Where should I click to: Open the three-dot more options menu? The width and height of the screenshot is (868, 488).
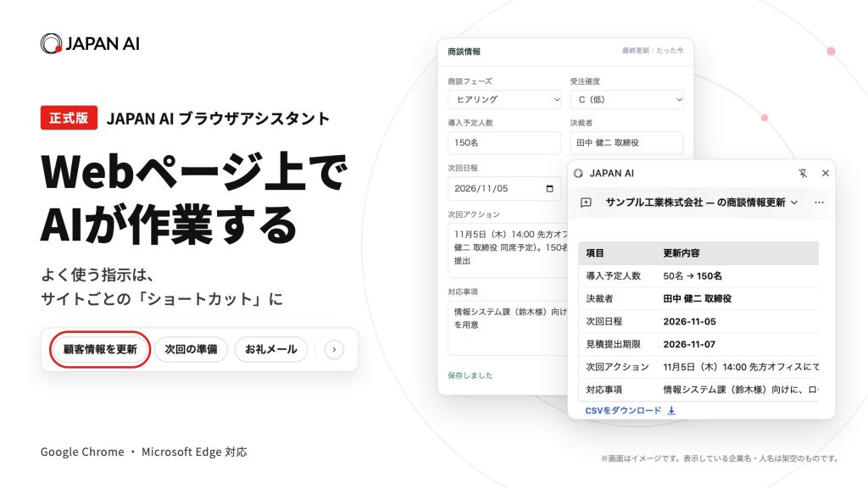point(820,202)
